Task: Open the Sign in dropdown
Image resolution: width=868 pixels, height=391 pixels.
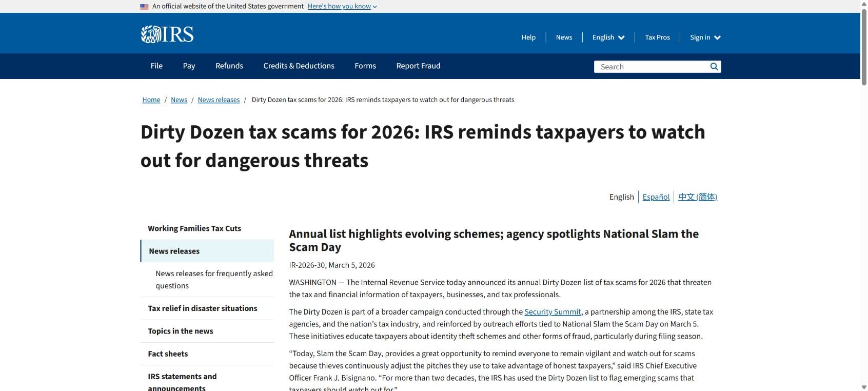Action: point(705,37)
